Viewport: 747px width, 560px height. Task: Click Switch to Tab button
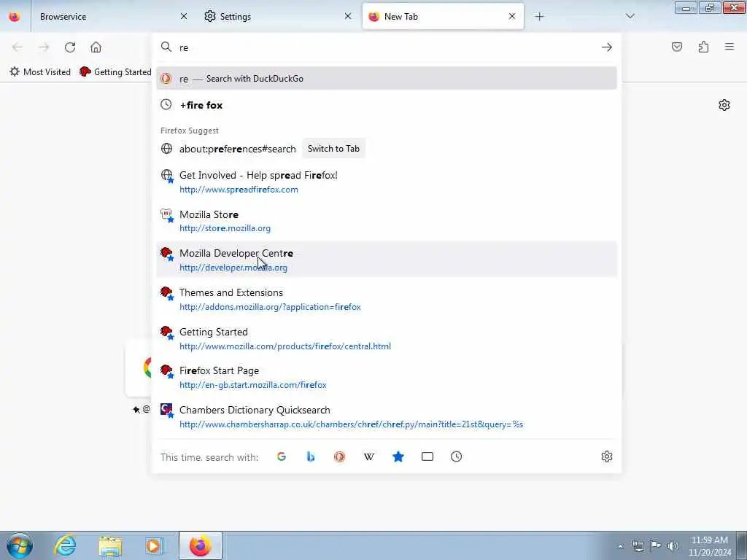[x=333, y=149]
